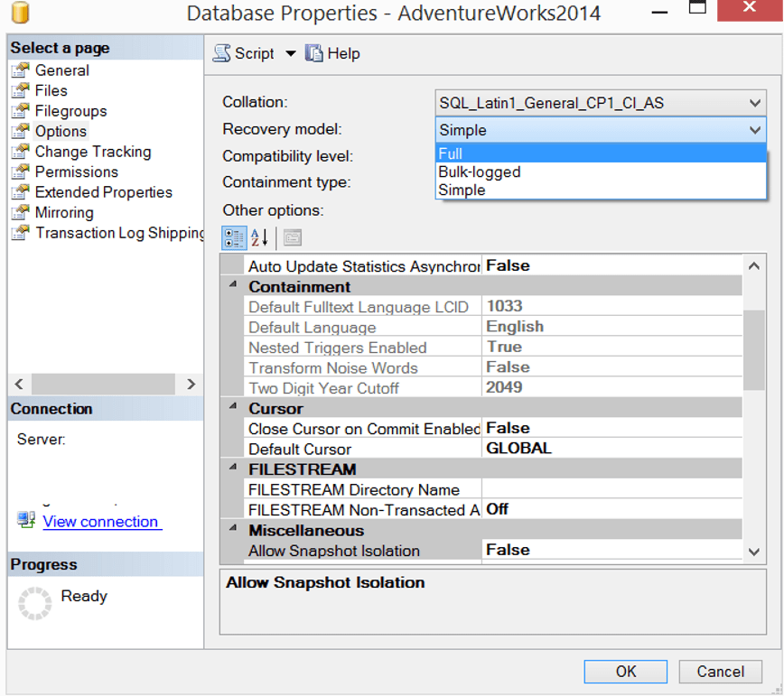Click the Help button
The image size is (784, 696).
332,53
